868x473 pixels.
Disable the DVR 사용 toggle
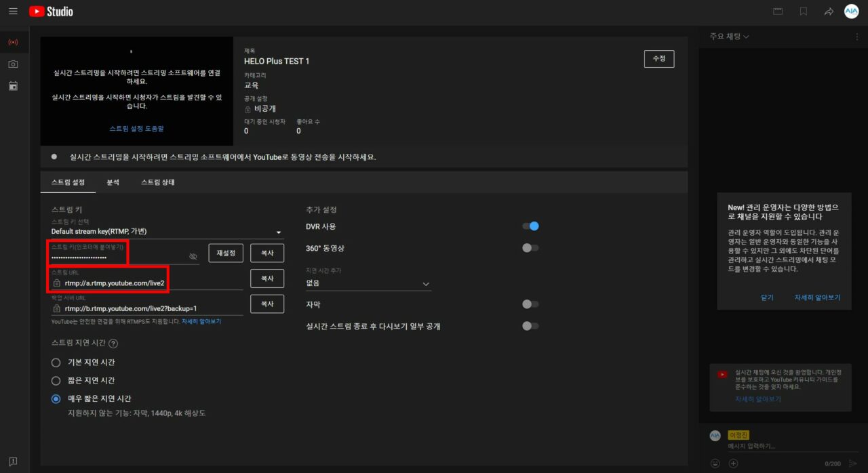point(530,226)
